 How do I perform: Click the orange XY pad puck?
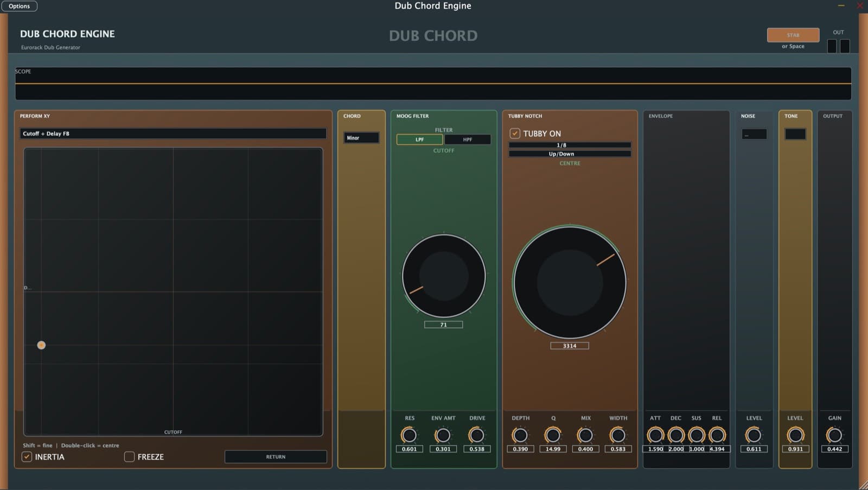(41, 345)
